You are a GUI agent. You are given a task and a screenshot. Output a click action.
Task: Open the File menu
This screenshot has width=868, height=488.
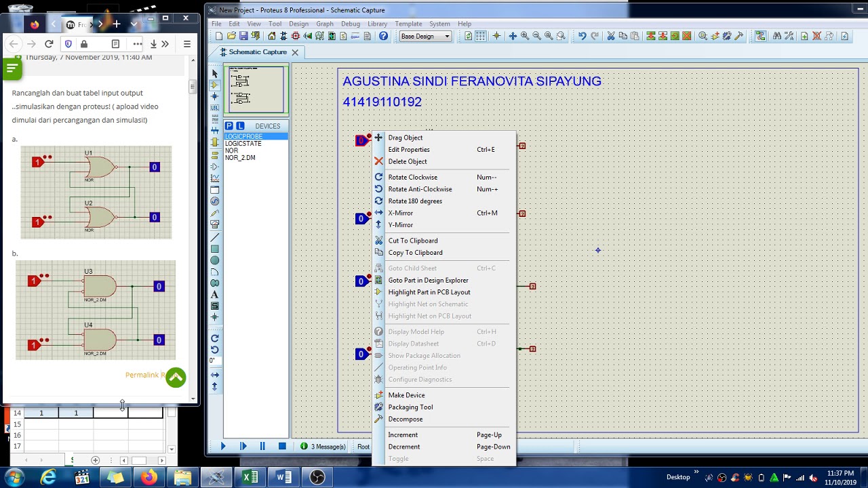tap(216, 24)
